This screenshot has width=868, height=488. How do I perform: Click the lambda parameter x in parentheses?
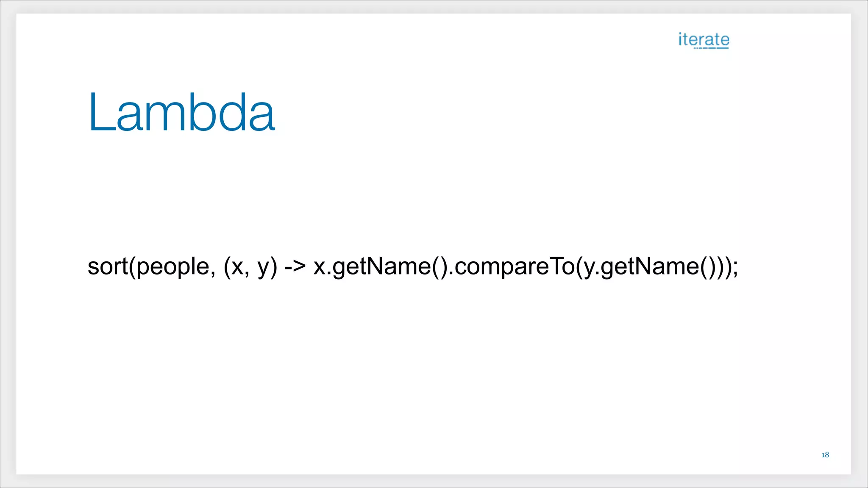pos(237,267)
